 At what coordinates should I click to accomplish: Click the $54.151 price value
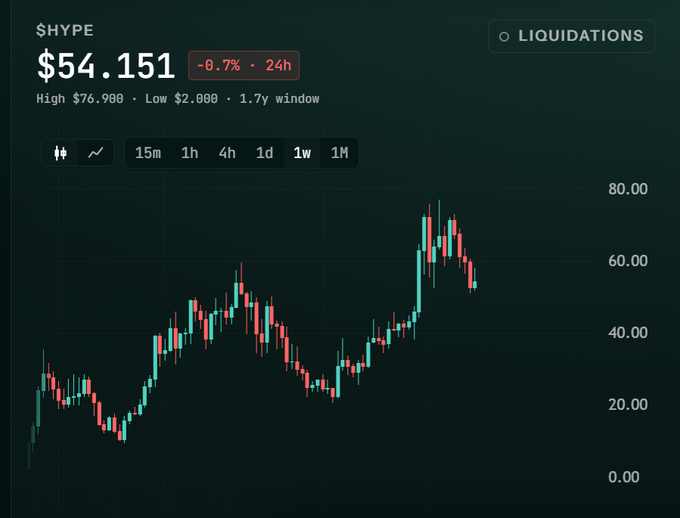pos(106,66)
